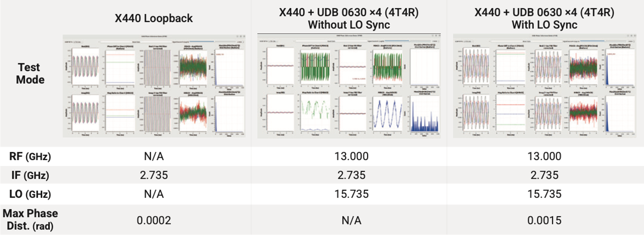Open the X440 Loopback screenshot thumbnail

pos(154,86)
